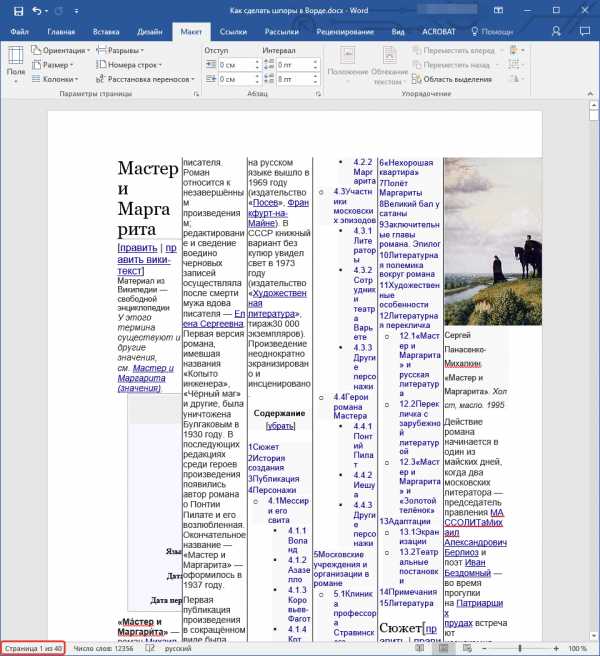600x656 pixels.
Task: Open the comments speech bubble icon
Action: point(585,31)
